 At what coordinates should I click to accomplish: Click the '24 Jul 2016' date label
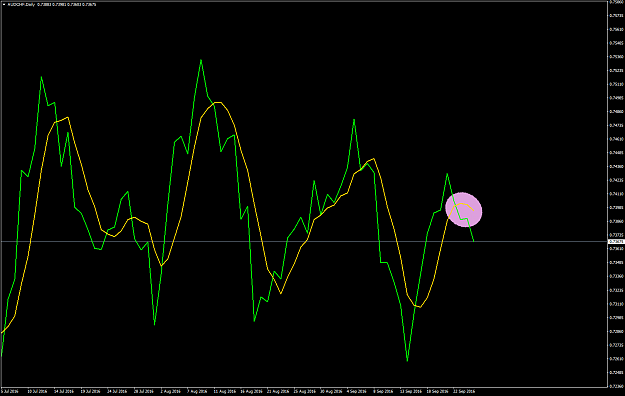tap(117, 392)
